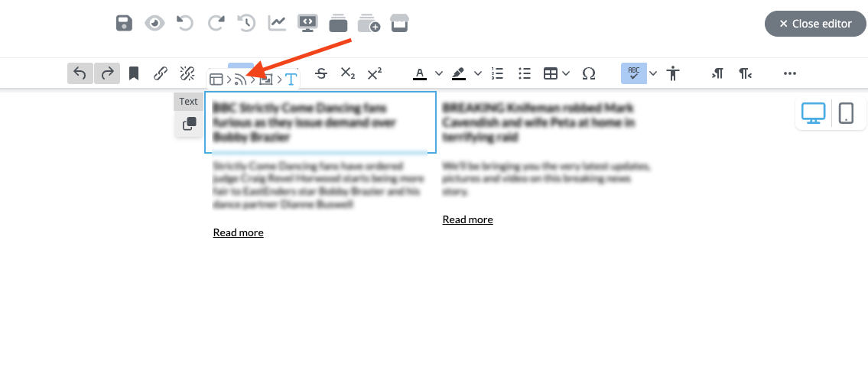Click the text toolbar redo arrow
The width and height of the screenshot is (868, 383).
point(107,73)
